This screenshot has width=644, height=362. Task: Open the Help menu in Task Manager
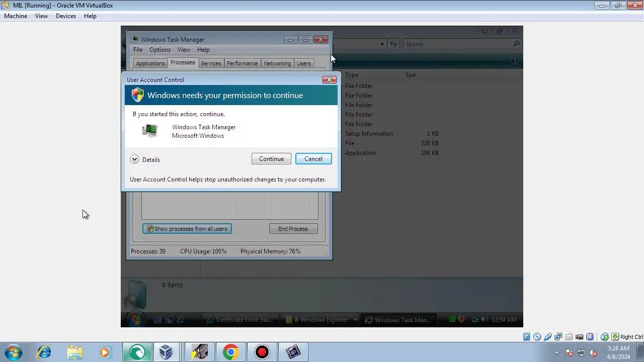click(x=203, y=50)
